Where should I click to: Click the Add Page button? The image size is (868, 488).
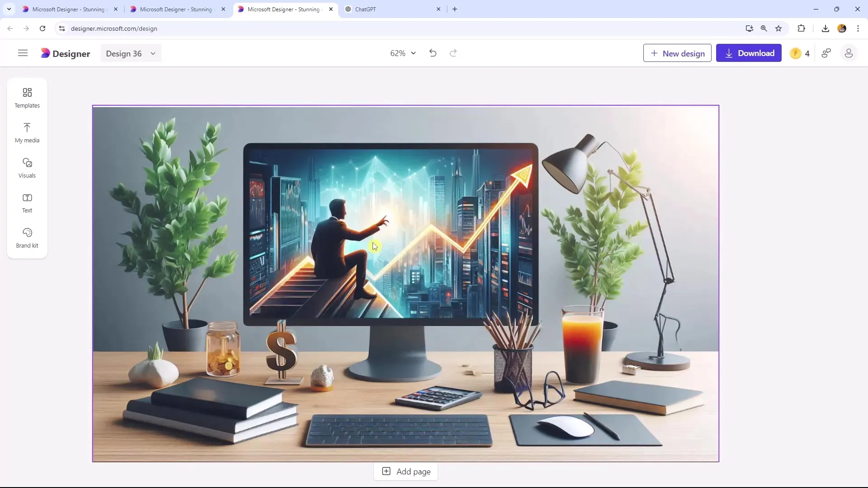(407, 471)
